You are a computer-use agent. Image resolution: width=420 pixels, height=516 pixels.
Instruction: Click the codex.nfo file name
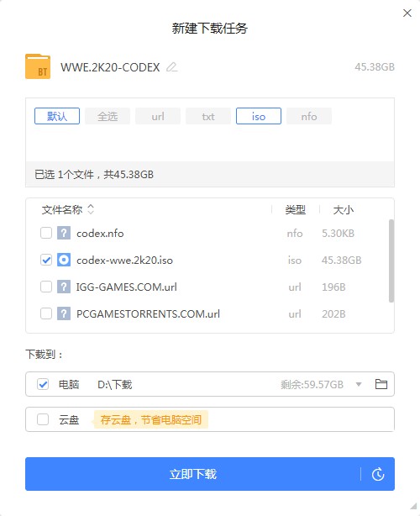tap(100, 234)
